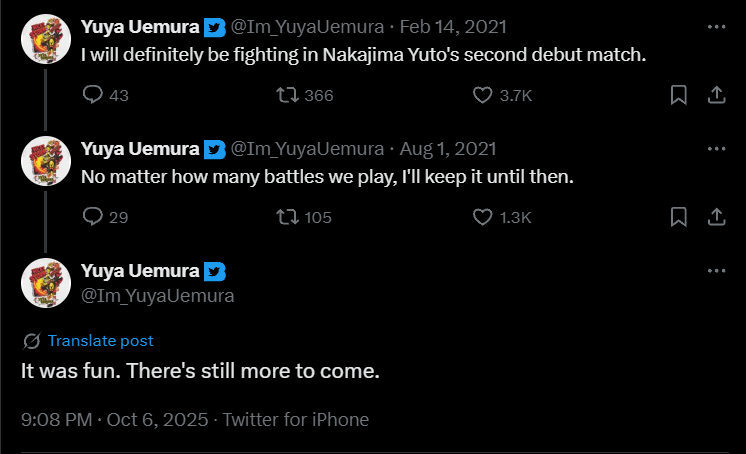
Task: Reply to the Feb 14, 2021 tweet
Action: point(93,95)
